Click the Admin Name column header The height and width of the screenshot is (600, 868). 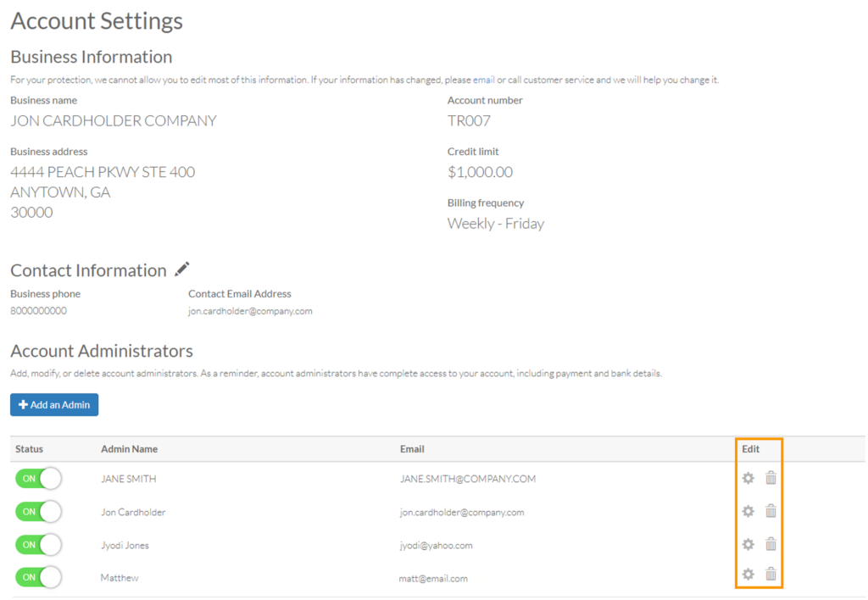click(129, 449)
